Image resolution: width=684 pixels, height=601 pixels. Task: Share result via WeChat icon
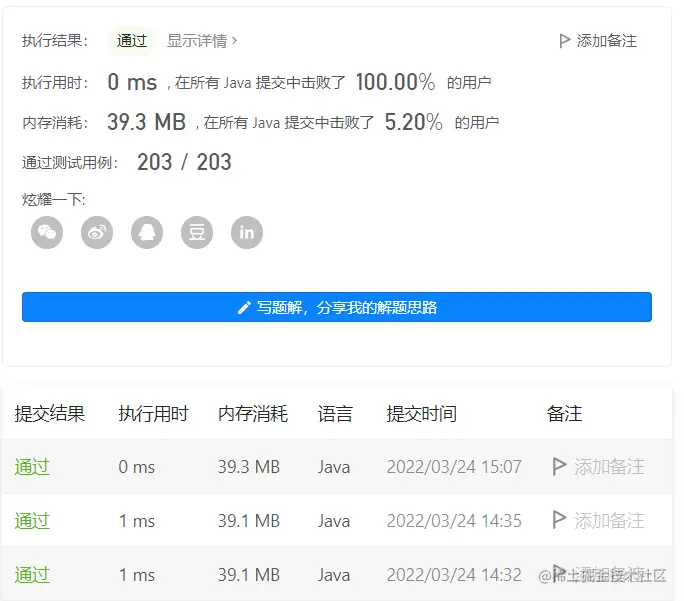47,232
